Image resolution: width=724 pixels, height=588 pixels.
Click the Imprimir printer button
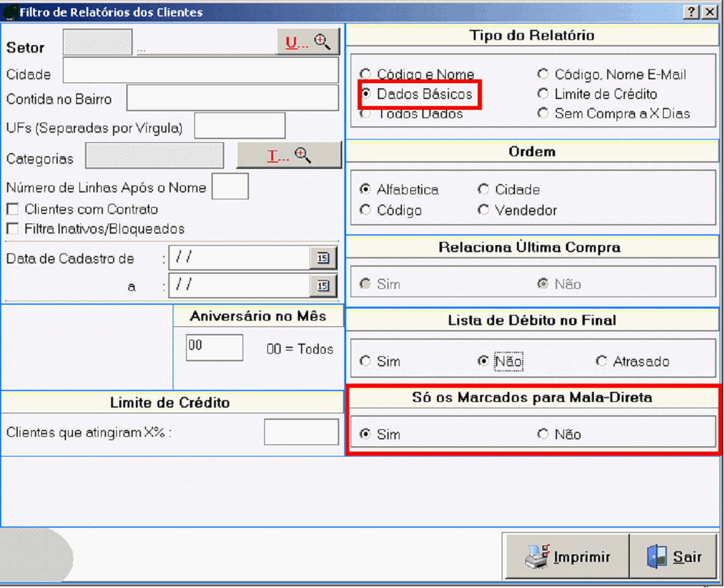(x=567, y=557)
